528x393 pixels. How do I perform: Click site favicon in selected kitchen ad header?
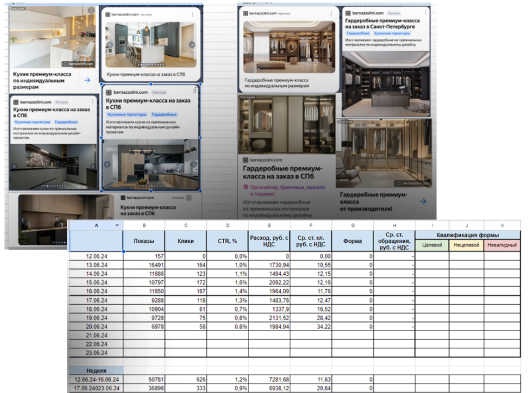click(x=109, y=92)
